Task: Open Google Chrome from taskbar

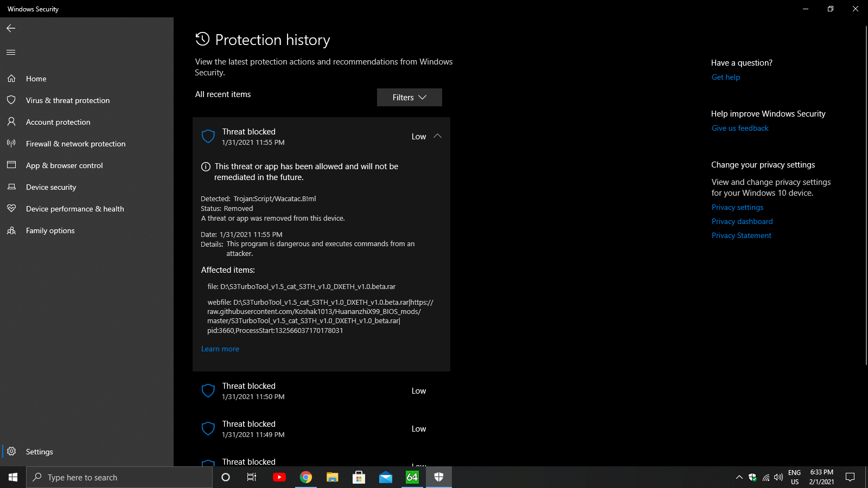Action: tap(306, 477)
